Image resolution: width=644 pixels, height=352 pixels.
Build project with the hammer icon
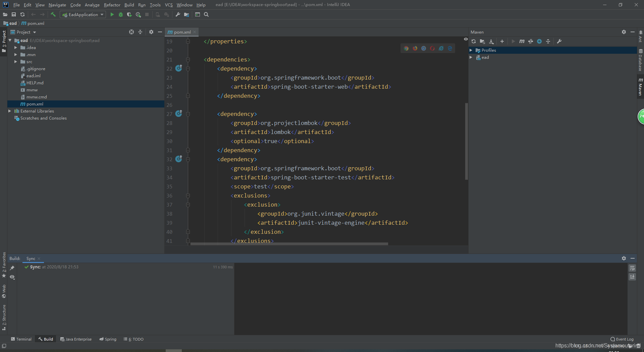click(x=53, y=14)
